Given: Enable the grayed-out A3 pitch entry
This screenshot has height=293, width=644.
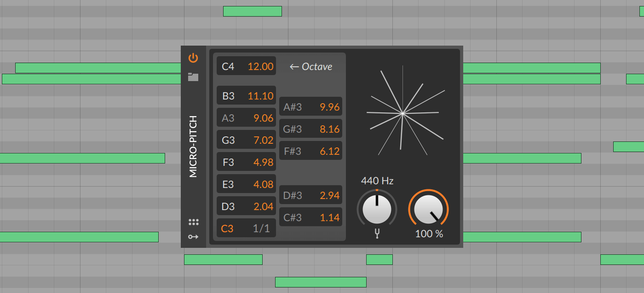Looking at the screenshot, I should (228, 117).
